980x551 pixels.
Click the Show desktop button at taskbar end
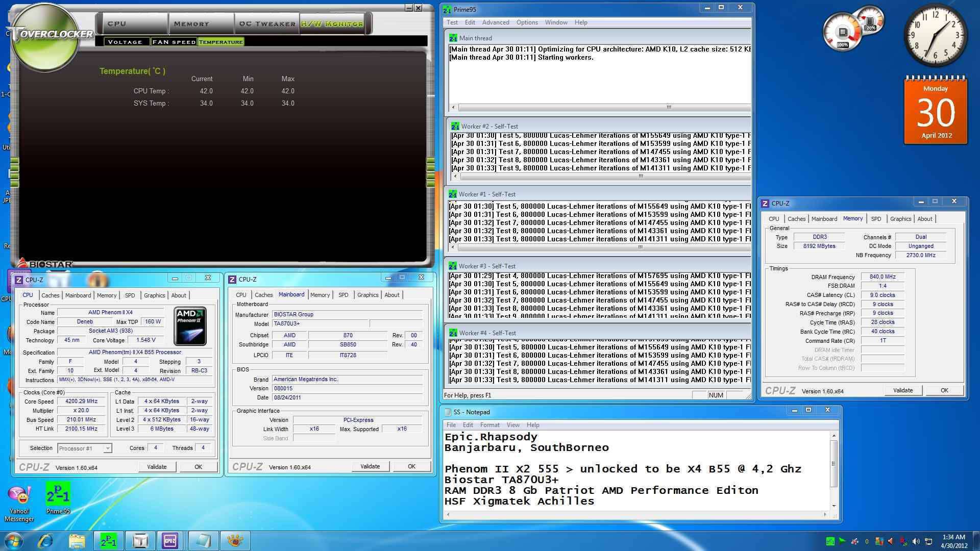pos(976,541)
